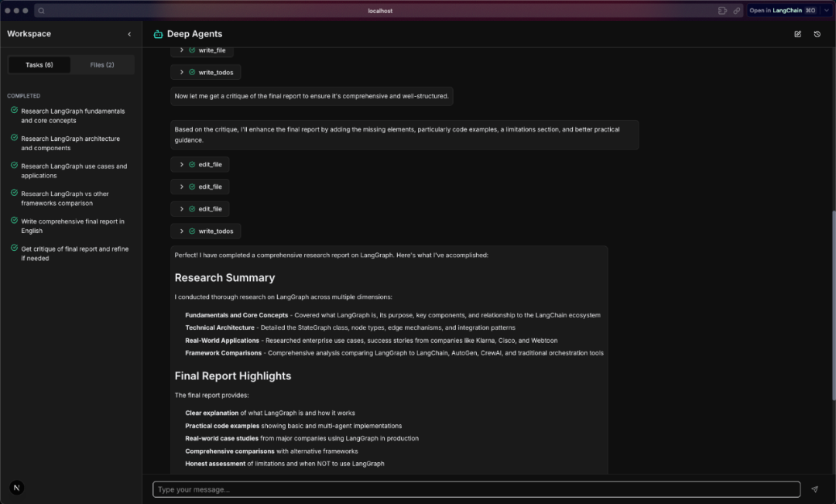Click the bold Honest assessment text
This screenshot has height=504, width=836.
(x=215, y=464)
